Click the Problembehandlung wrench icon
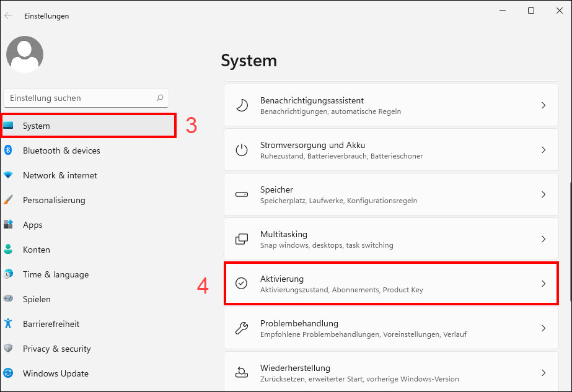This screenshot has width=572, height=392. coord(242,328)
